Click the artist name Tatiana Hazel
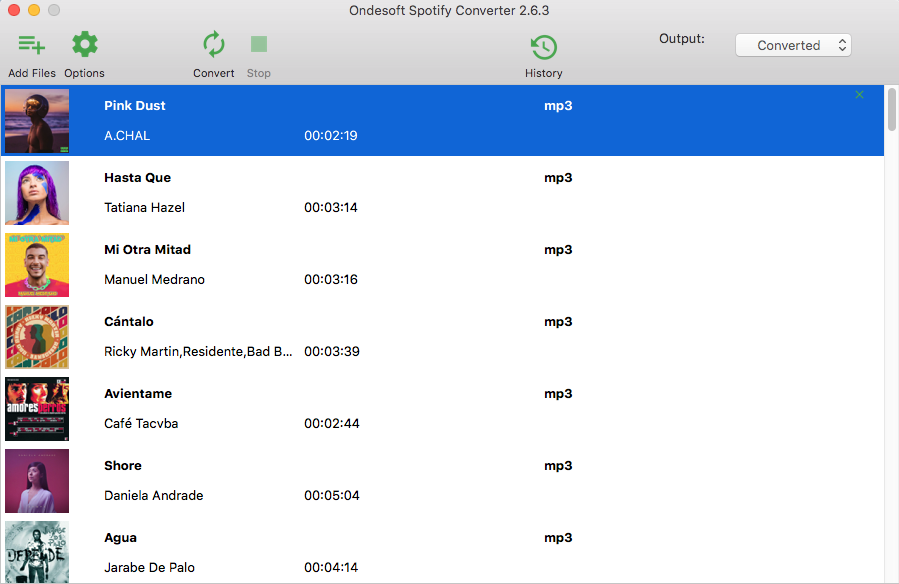Viewport: 899px width, 584px height. coord(144,207)
